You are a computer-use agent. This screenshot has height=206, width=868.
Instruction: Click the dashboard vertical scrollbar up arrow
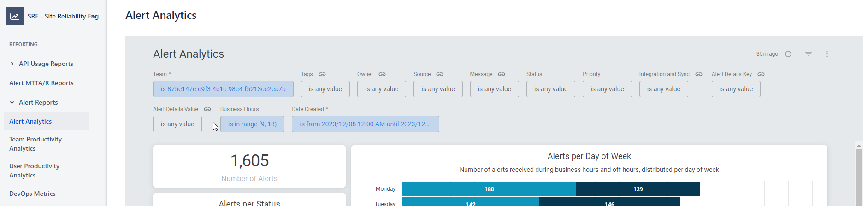(x=859, y=146)
